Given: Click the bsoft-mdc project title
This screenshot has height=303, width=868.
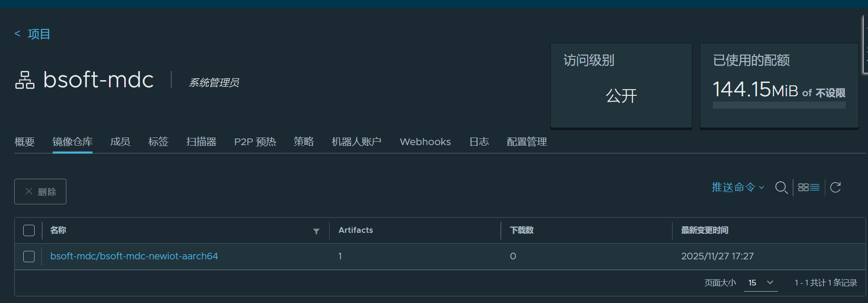Looking at the screenshot, I should pyautogui.click(x=98, y=80).
